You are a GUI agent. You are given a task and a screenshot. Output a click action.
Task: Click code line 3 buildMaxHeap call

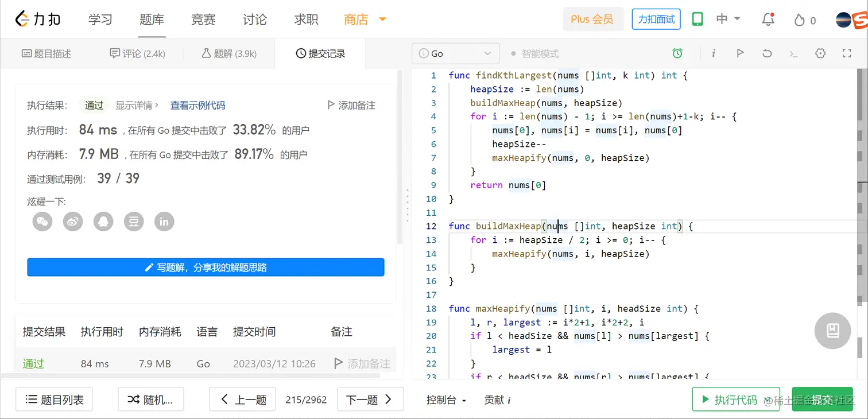pyautogui.click(x=546, y=103)
